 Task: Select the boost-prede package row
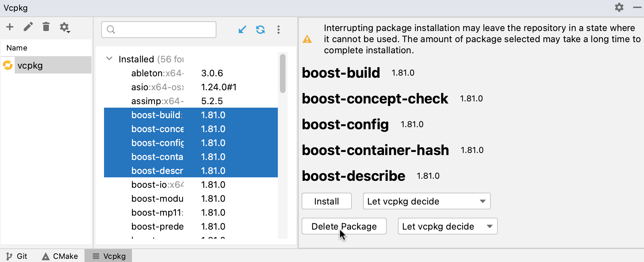click(x=191, y=226)
